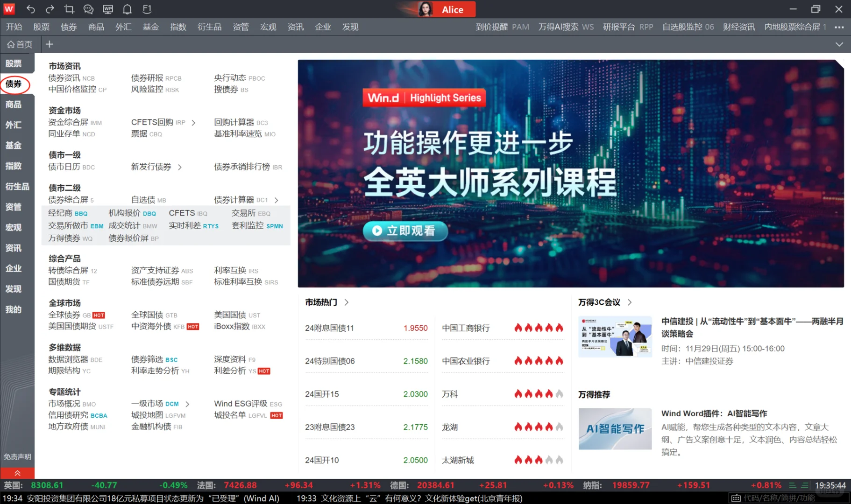
Task: Select 我的 in the left sidebar
Action: (14, 310)
